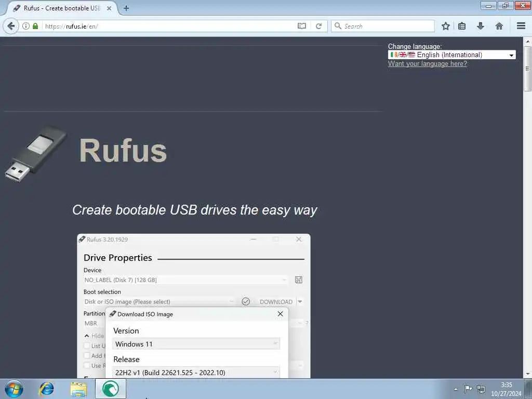Screen dimensions: 532x399
Task: Reload the page with the refresh icon
Action: tap(318, 26)
